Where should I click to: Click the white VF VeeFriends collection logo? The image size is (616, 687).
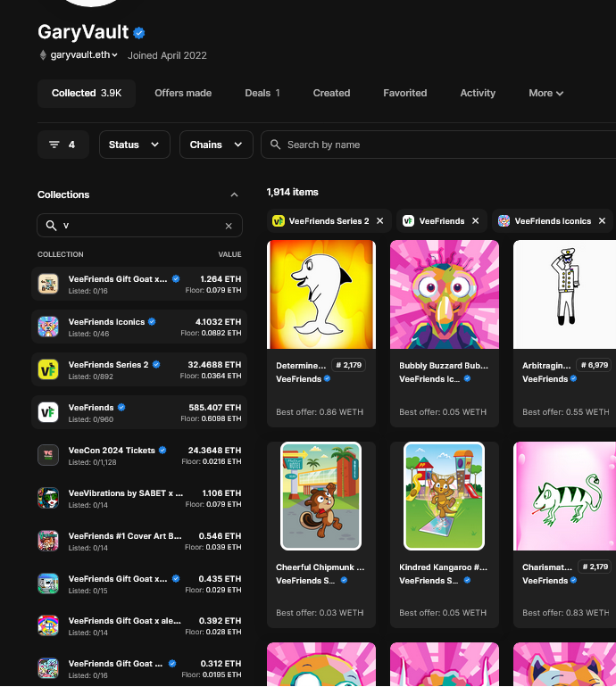[x=48, y=413]
